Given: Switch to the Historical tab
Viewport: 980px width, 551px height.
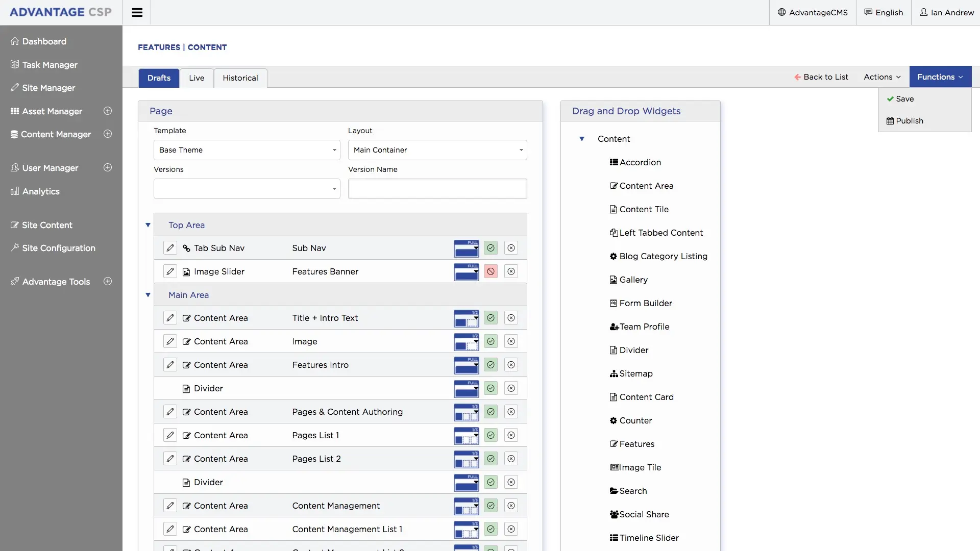Looking at the screenshot, I should (240, 78).
